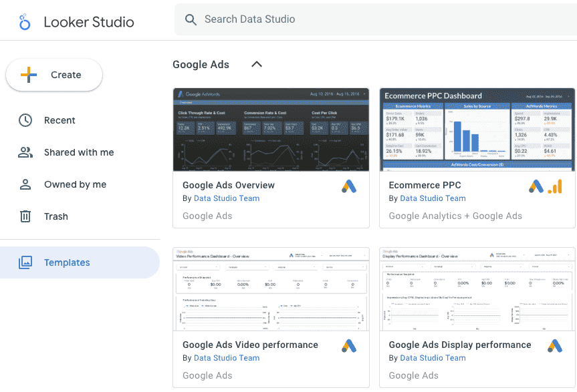
Task: Select the Owned by me person icon
Action: (x=25, y=184)
